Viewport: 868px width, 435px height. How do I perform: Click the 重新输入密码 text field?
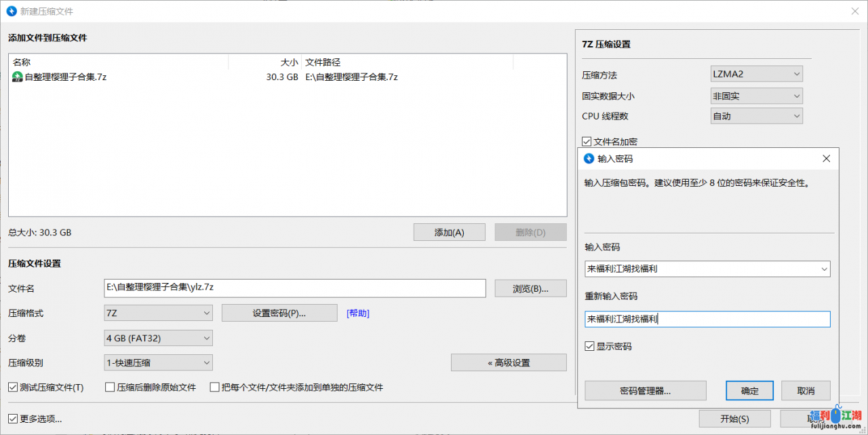(707, 319)
